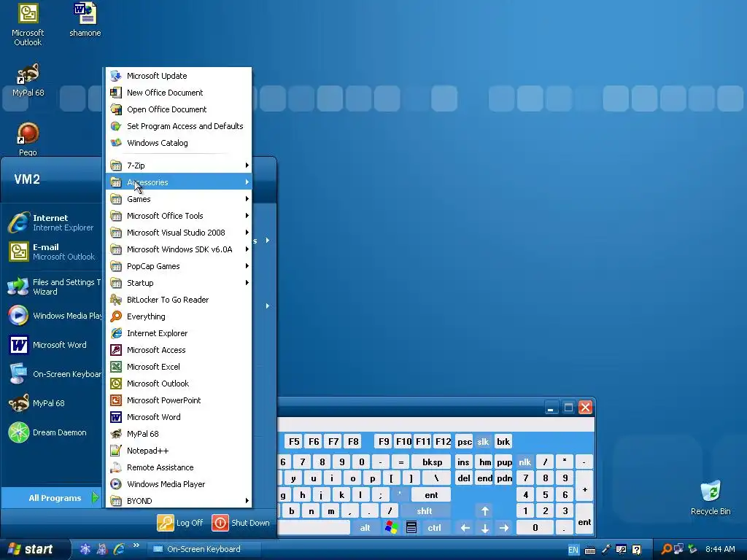Open Windows Media Player in start panel
Viewport: 747px width, 560px height.
pyautogui.click(x=53, y=316)
